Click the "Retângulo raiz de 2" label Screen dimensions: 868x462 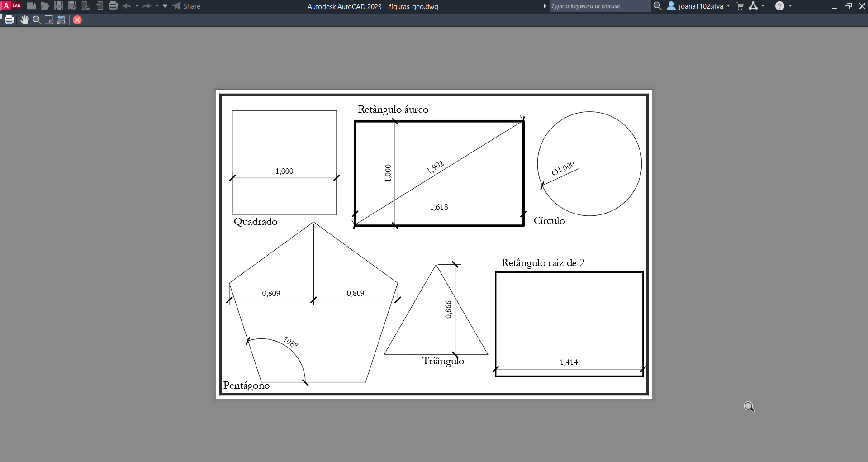[543, 263]
